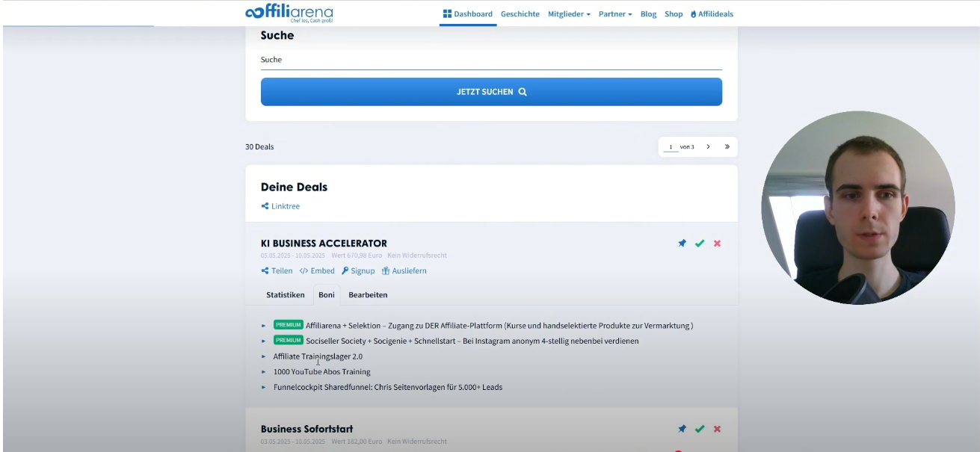Open the Blog link
Screen dimensions: 980x452
(x=648, y=13)
